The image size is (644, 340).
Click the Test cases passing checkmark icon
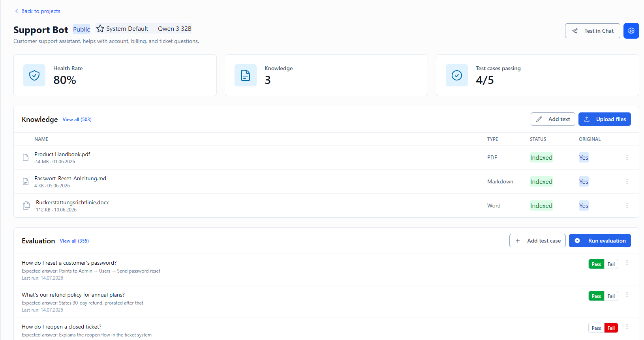(x=457, y=75)
